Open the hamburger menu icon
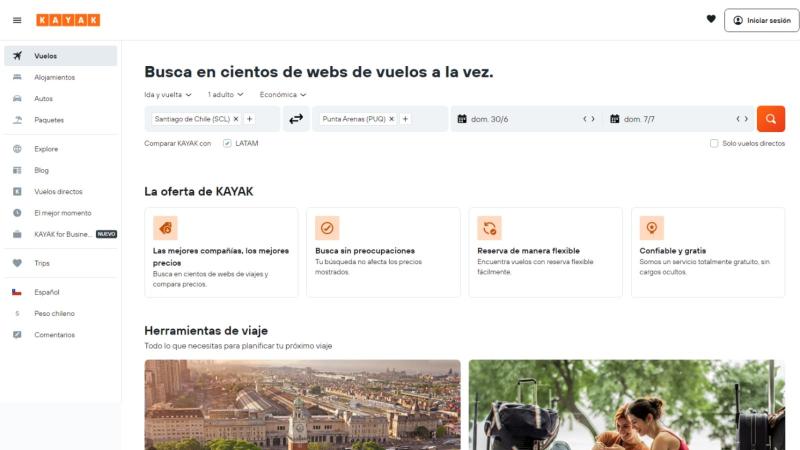The height and width of the screenshot is (450, 800). click(16, 20)
